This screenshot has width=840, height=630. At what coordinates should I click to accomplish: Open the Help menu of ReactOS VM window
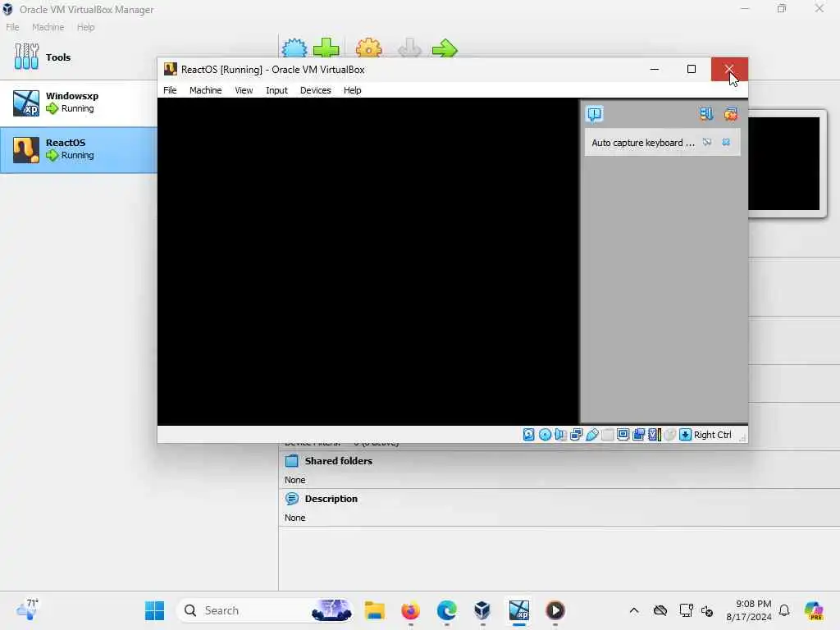tap(353, 90)
